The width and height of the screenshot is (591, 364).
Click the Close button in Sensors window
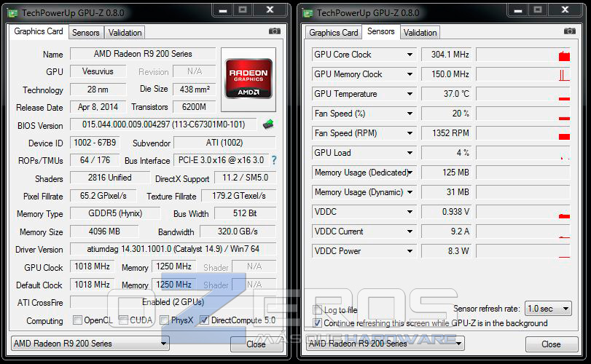point(552,344)
